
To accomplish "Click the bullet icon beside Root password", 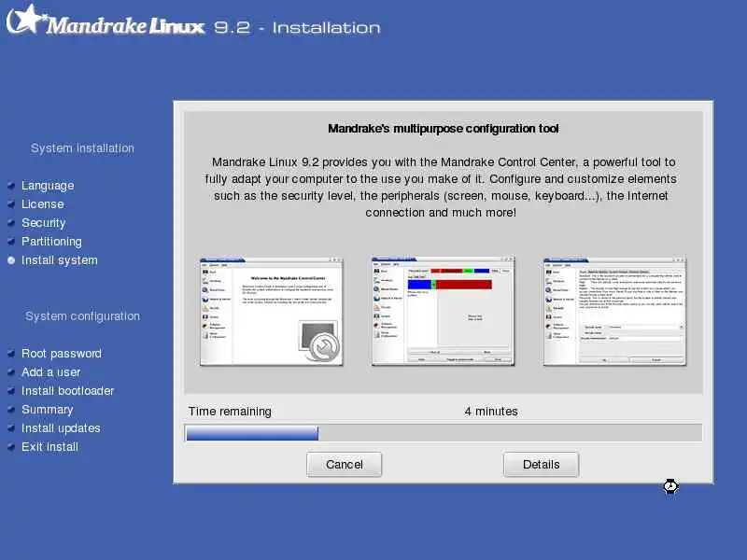I will [11, 354].
